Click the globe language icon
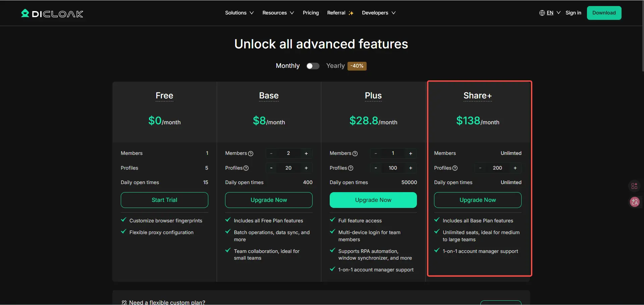This screenshot has height=305, width=644. click(542, 13)
